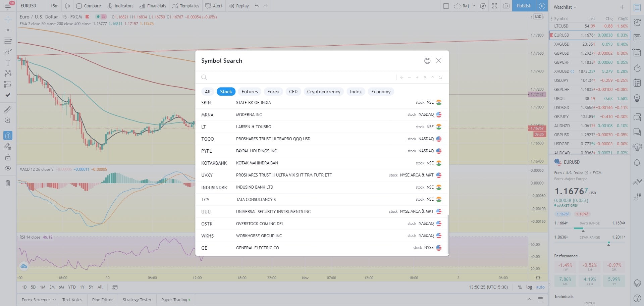Enter fullscreen mode
The height and width of the screenshot is (306, 644).
(x=494, y=6)
